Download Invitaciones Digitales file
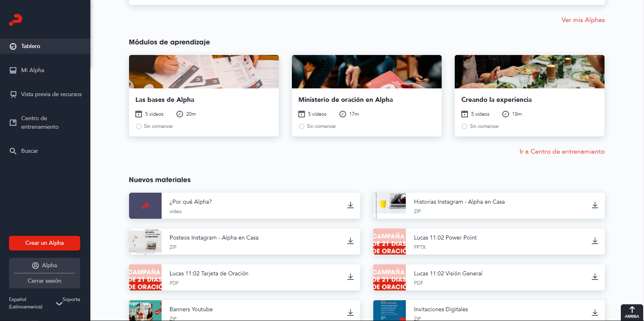 click(x=595, y=312)
